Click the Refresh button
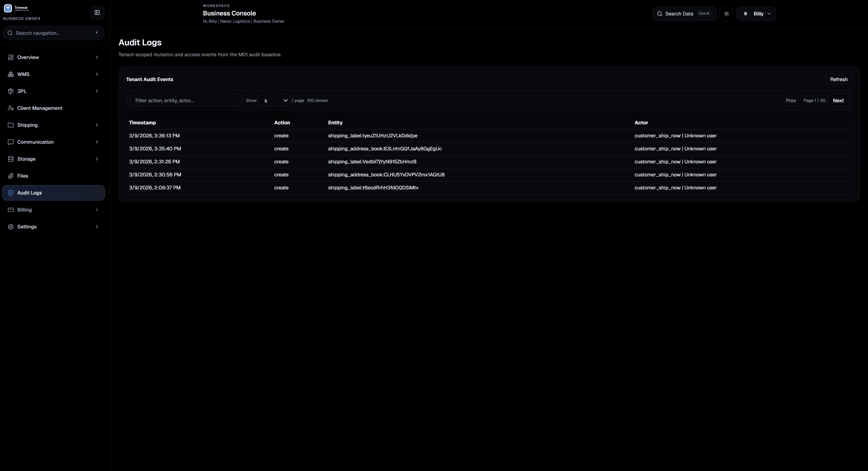This screenshot has width=868, height=471. click(838, 80)
